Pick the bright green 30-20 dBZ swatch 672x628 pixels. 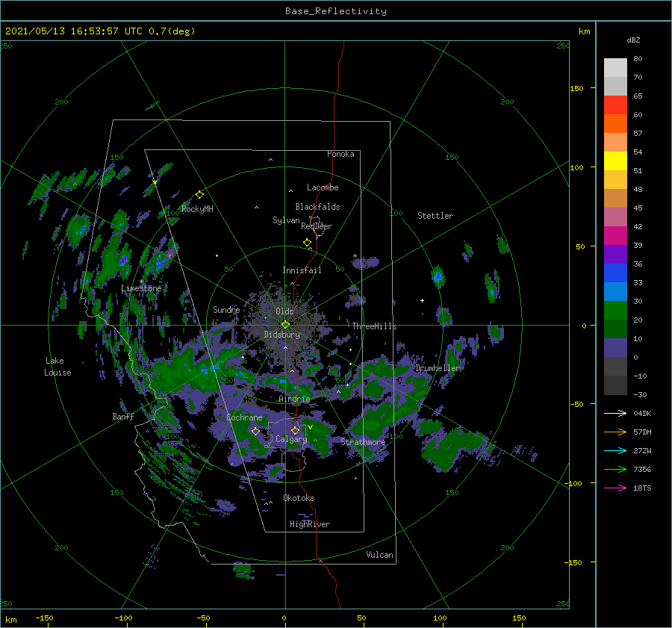(x=615, y=311)
